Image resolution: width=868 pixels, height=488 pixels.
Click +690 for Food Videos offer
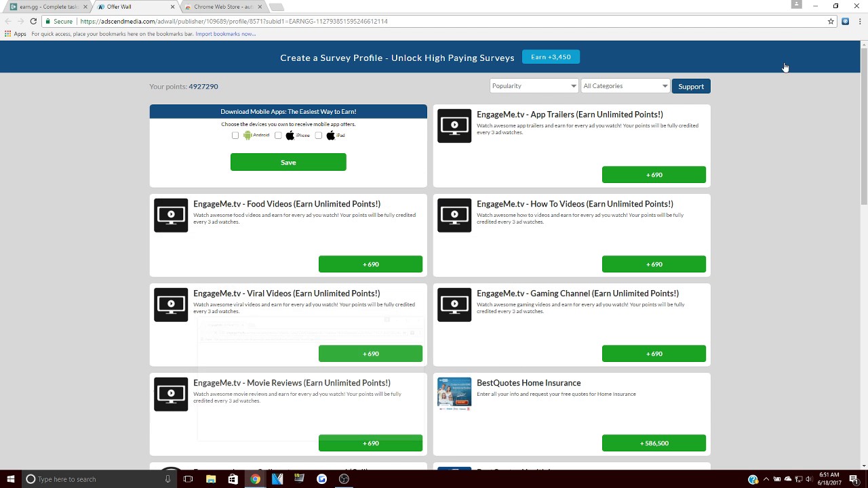[x=370, y=264]
